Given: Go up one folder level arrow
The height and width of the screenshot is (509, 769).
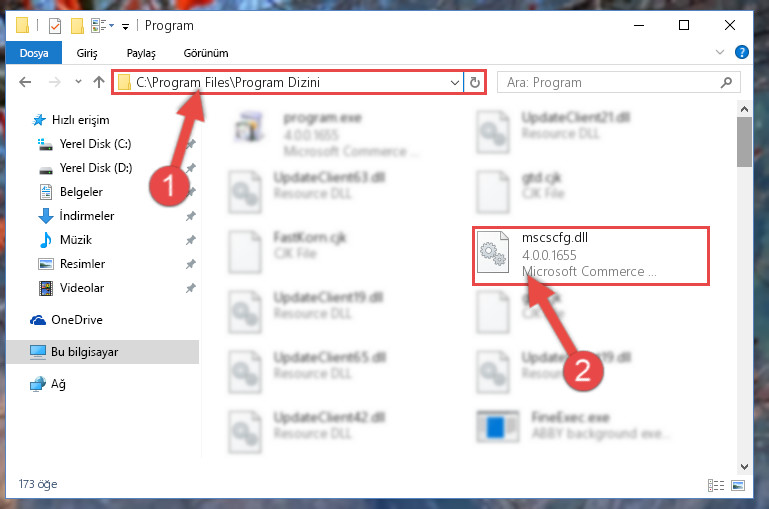Looking at the screenshot, I should click(x=99, y=82).
